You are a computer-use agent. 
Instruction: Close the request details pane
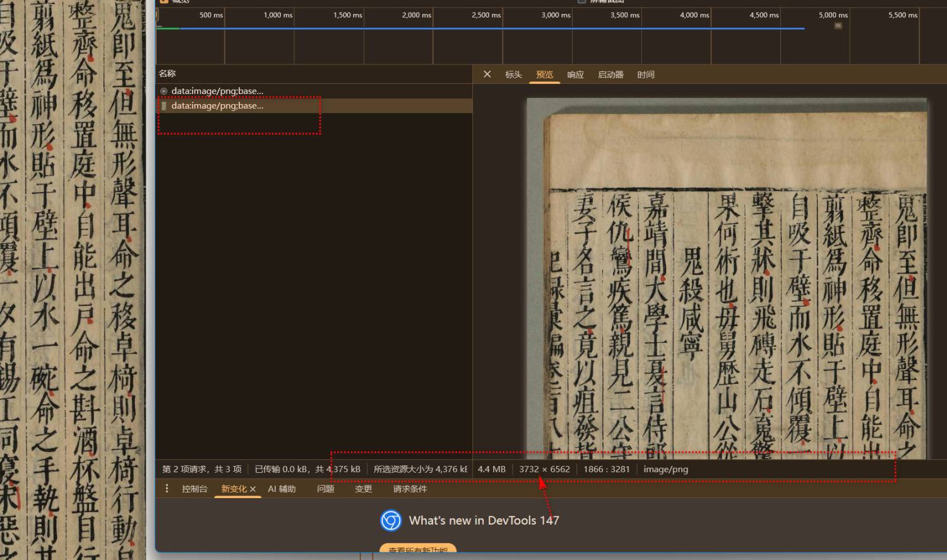point(487,74)
